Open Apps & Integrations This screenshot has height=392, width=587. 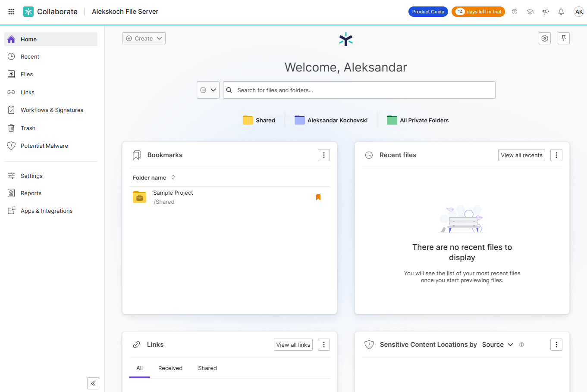[x=51, y=211]
